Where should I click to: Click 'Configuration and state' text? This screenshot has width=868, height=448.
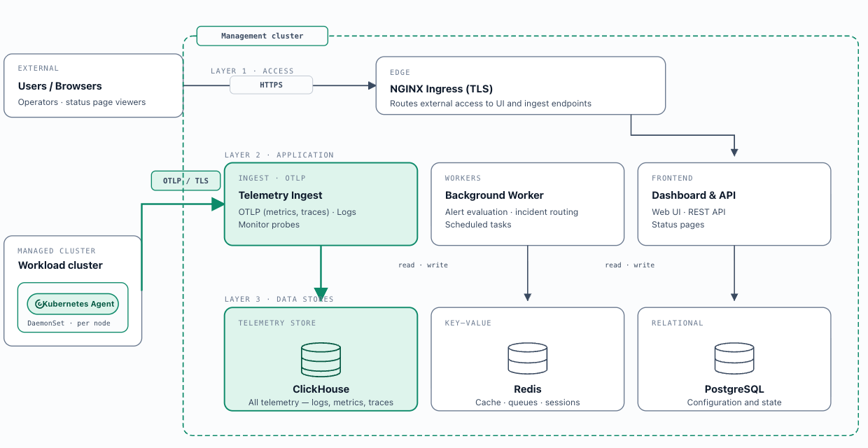tap(734, 402)
